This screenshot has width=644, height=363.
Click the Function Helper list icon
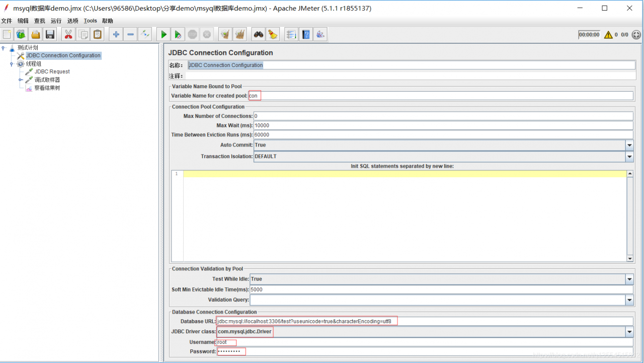(x=291, y=34)
